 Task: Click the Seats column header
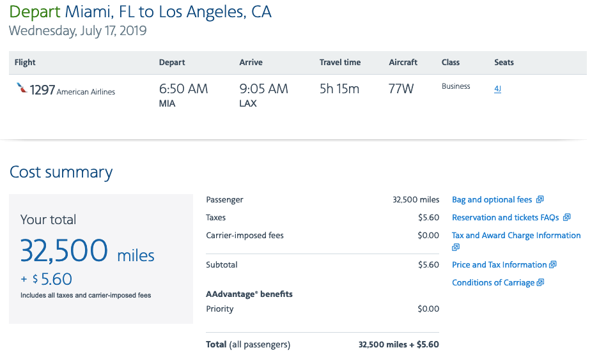click(x=504, y=63)
